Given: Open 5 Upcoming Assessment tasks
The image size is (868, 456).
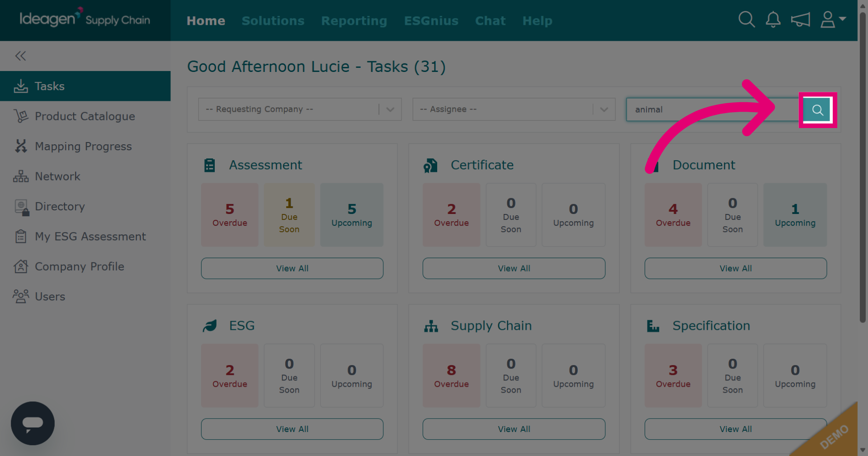Looking at the screenshot, I should (x=352, y=215).
